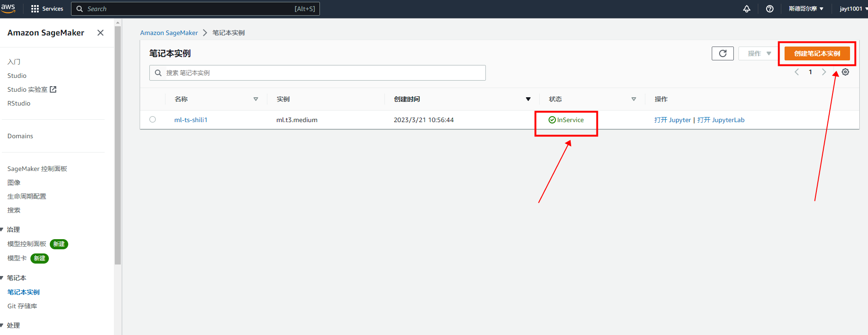
Task: Open the region selector 斯德哥尔摩
Action: coord(806,9)
